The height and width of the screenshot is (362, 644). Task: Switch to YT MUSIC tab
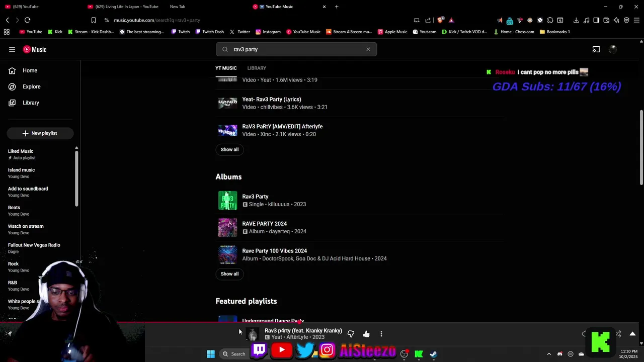point(226,68)
